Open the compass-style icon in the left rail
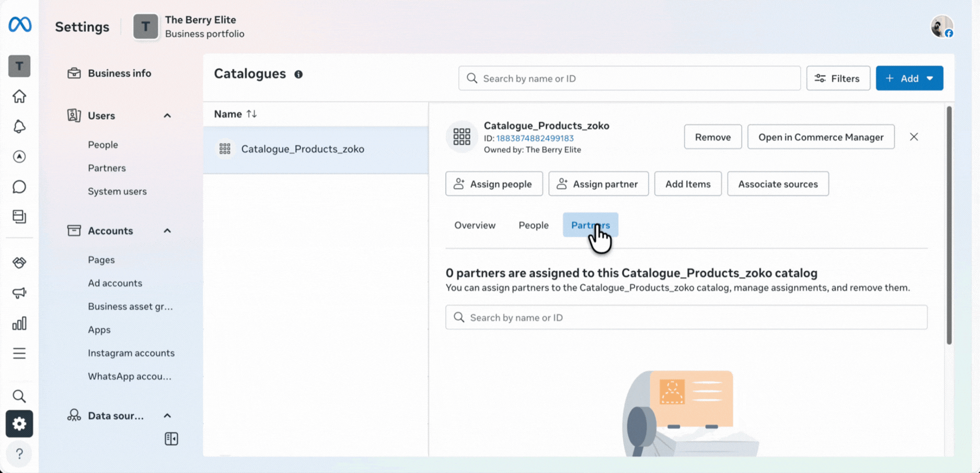Screen dimensions: 980x473 coord(19,156)
